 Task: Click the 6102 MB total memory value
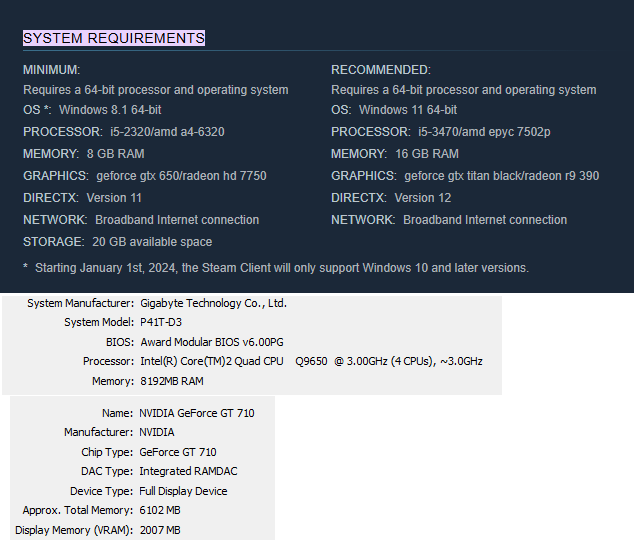[160, 510]
